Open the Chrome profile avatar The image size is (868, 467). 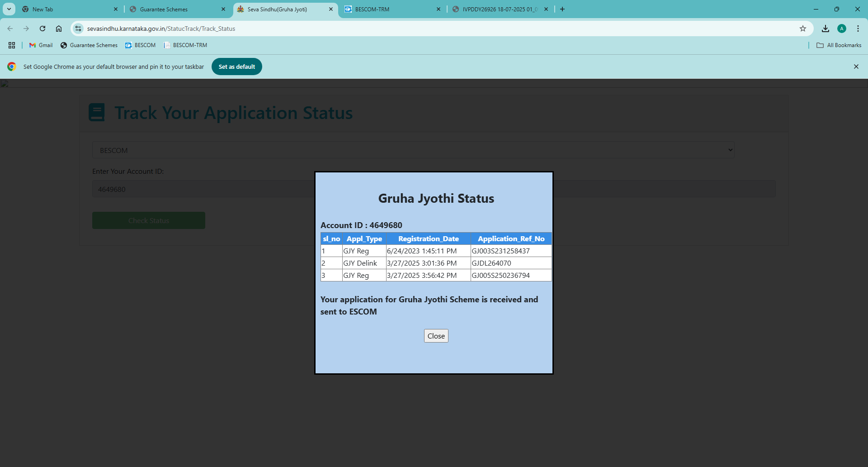click(x=842, y=29)
